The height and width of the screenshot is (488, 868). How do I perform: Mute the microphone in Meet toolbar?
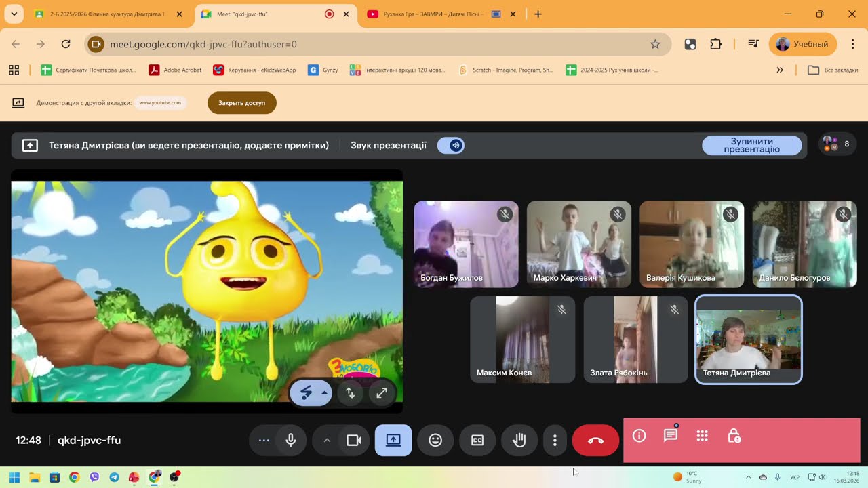click(291, 441)
